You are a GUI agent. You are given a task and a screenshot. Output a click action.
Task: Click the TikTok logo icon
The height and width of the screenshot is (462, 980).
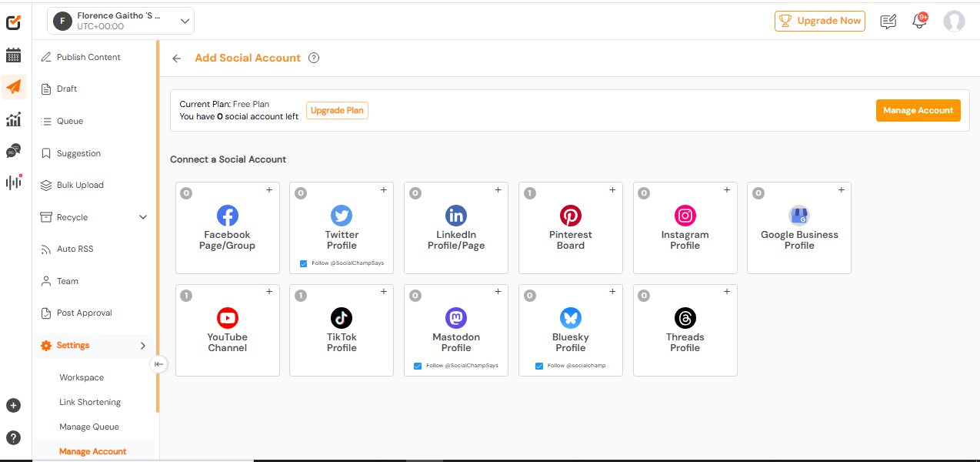pos(342,318)
